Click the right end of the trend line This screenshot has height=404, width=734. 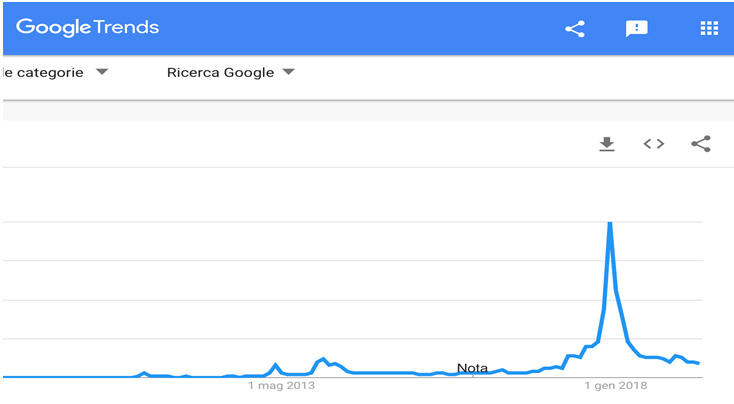click(x=698, y=363)
